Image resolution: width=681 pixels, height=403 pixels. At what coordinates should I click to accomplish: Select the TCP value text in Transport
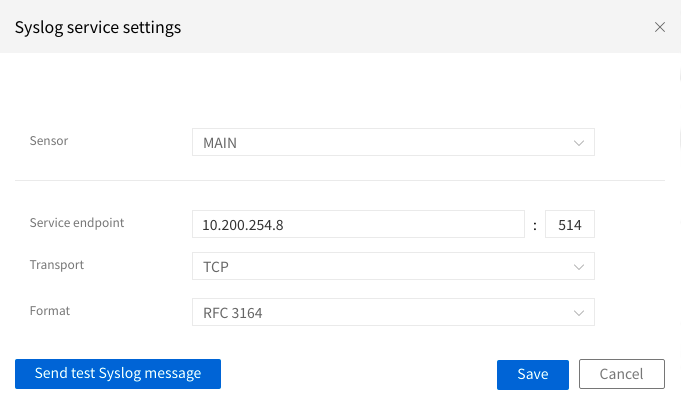[216, 267]
